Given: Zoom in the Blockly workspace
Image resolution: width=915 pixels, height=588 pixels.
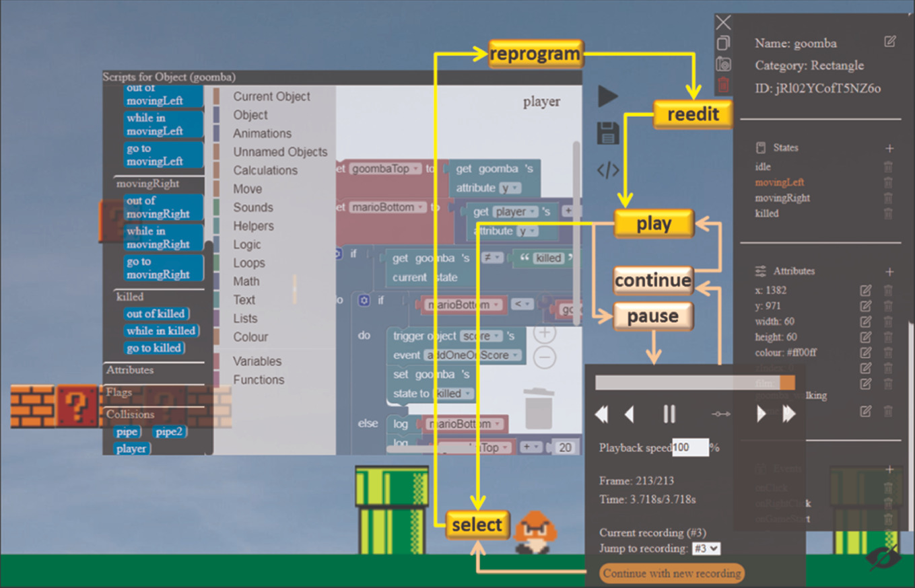Looking at the screenshot, I should pyautogui.click(x=545, y=333).
